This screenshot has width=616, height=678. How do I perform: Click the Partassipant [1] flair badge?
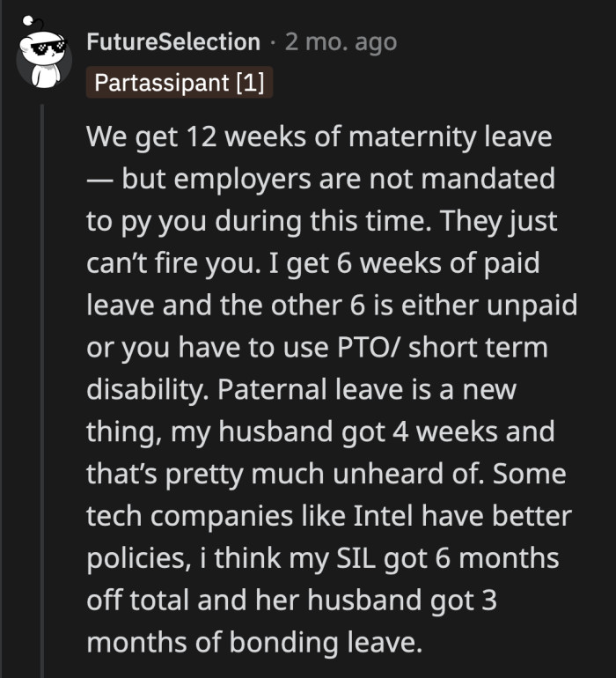[x=181, y=83]
